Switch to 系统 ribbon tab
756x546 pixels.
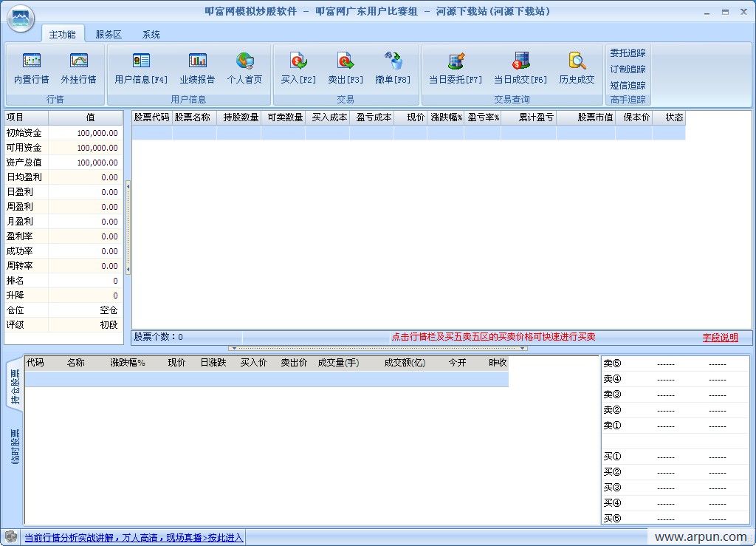coord(151,35)
